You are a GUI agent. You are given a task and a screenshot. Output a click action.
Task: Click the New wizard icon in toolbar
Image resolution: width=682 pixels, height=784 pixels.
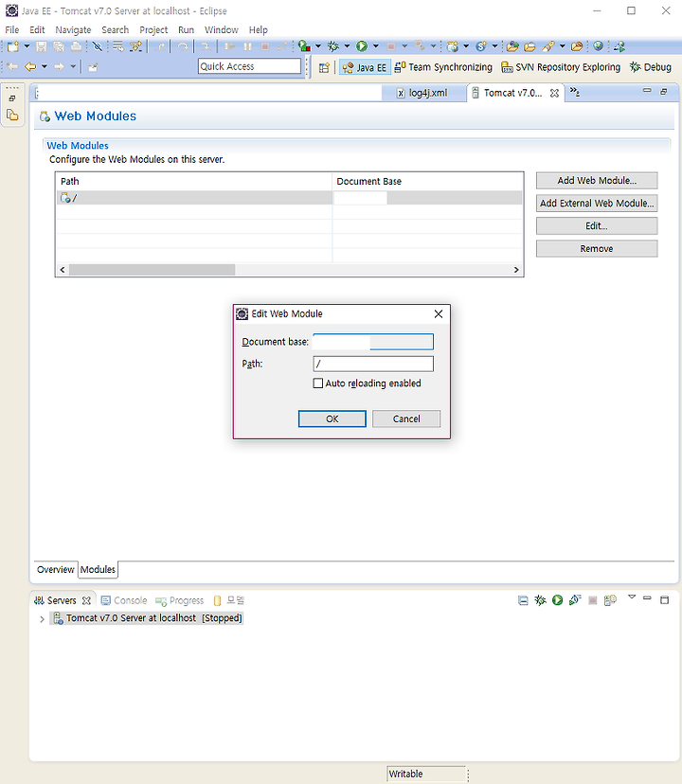[x=13, y=46]
